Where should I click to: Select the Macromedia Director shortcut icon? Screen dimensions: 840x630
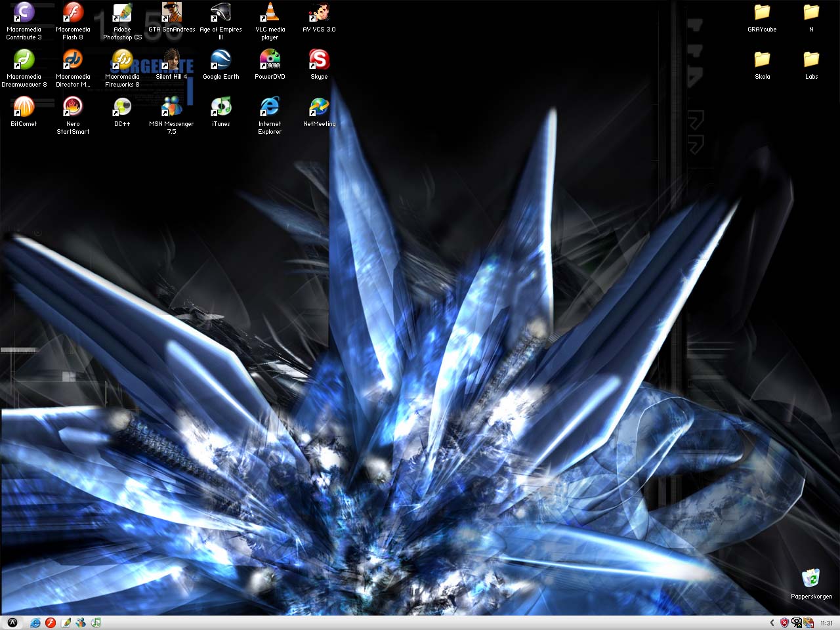point(73,68)
